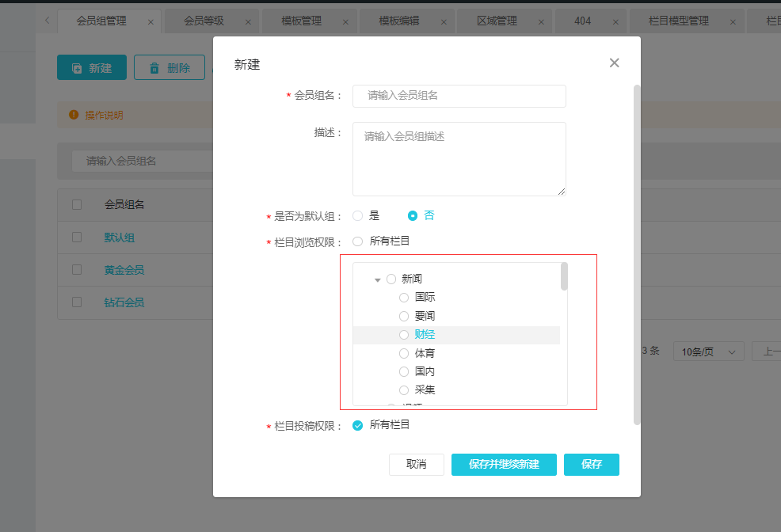
Task: Click the dialog's vertical scrollbar
Action: [637, 255]
